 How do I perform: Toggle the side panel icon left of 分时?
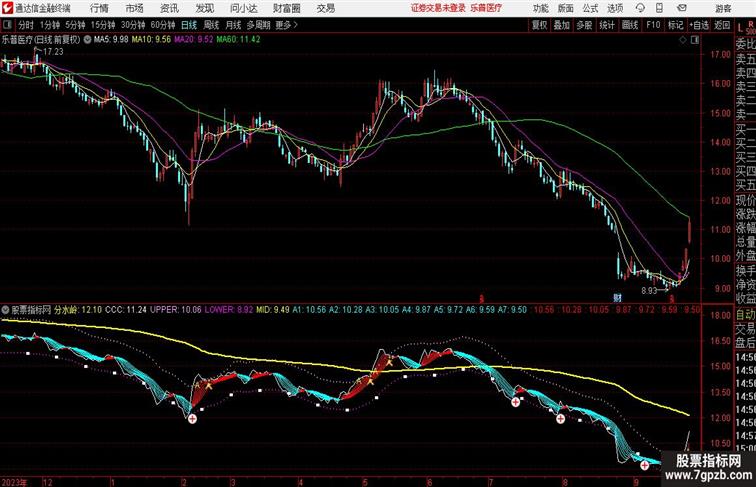7,25
